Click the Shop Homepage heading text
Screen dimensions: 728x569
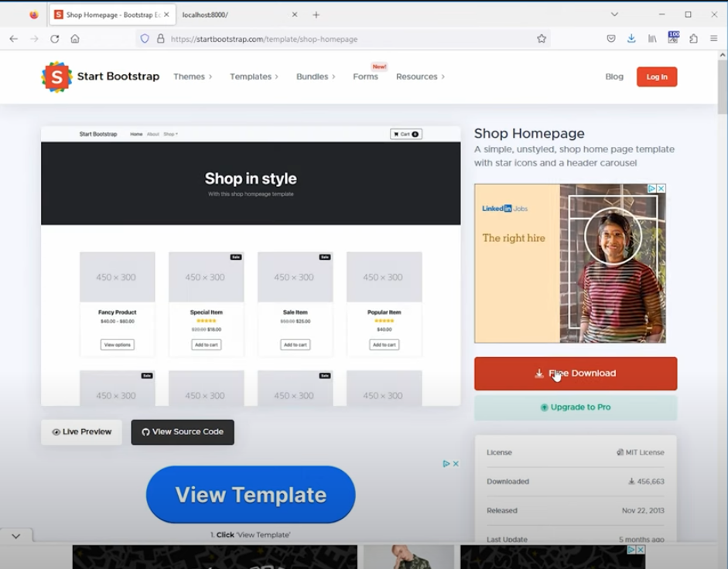click(529, 134)
